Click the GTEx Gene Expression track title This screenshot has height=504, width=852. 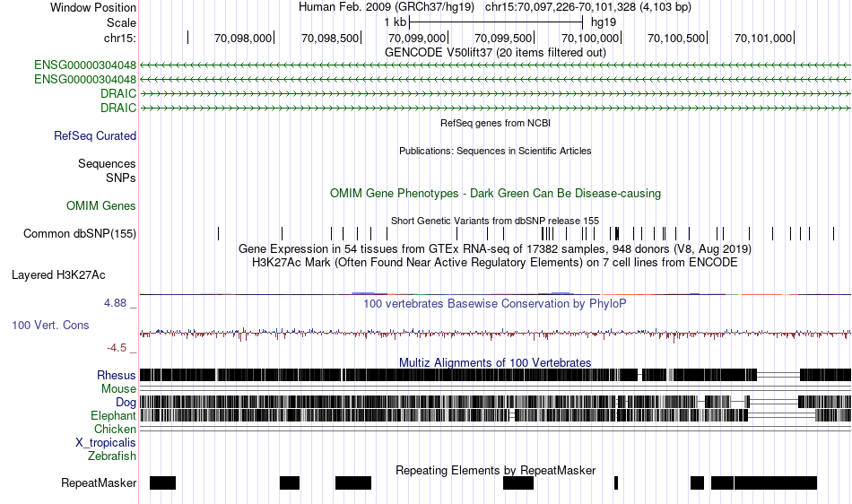click(x=495, y=248)
